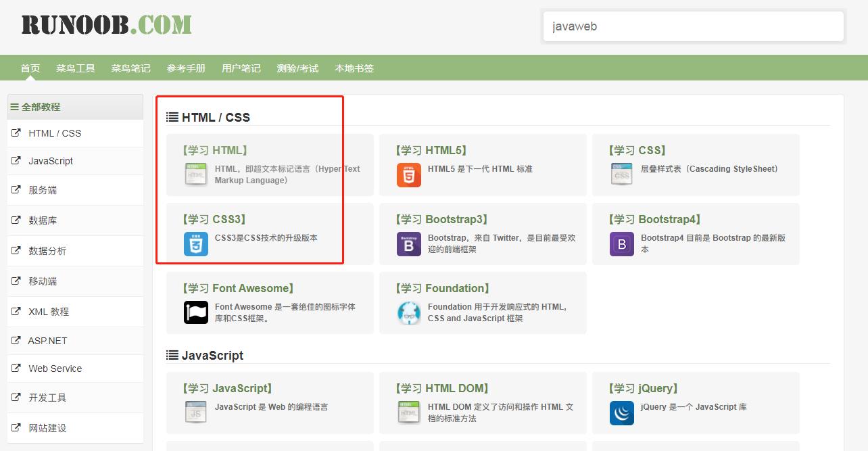Viewport: 868px width, 451px height.
Task: Click the description 'jQuery 是一个 JavaScript 库'
Action: click(x=694, y=407)
